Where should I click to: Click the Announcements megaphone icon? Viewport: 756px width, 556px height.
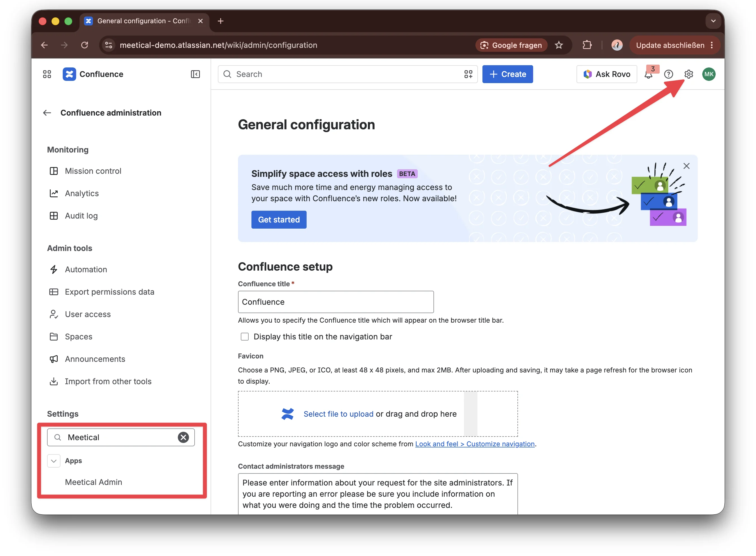[x=53, y=359]
